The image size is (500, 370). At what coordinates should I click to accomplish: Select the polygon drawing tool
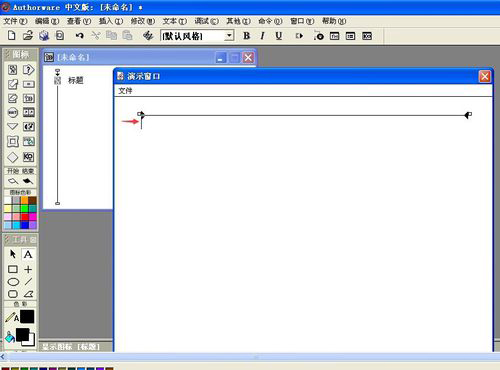[x=28, y=294]
